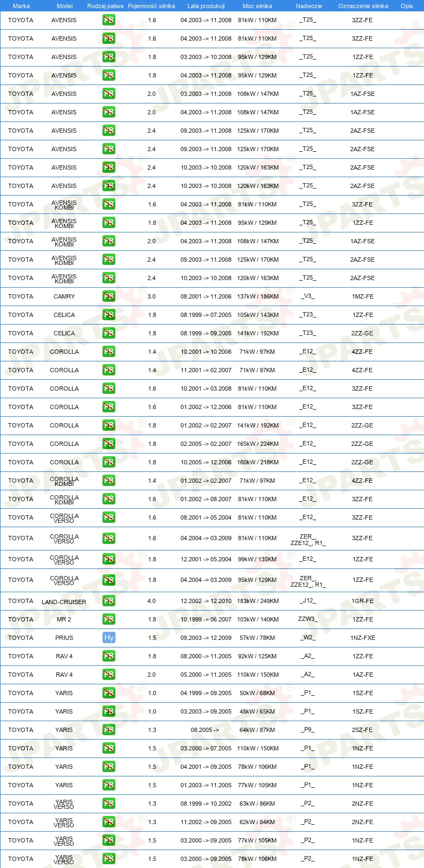Click the fuel icon for COROLLA VERSO 135KM

tap(109, 559)
